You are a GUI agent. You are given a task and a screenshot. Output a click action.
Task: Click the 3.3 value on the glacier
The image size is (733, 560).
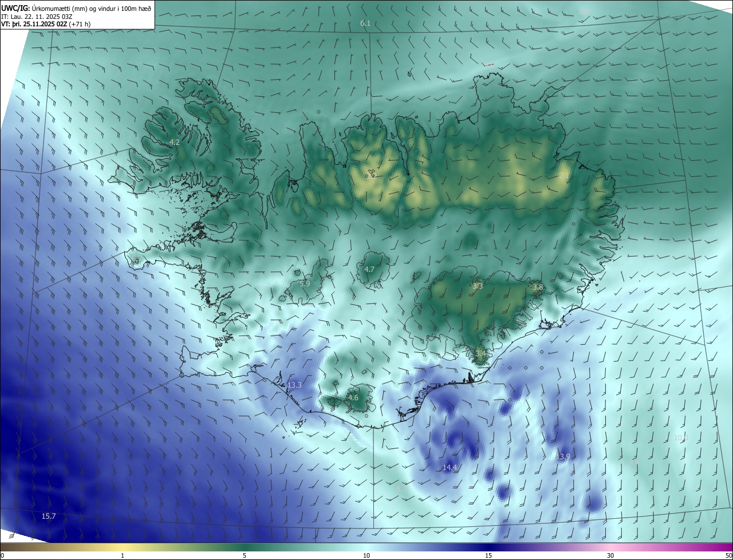click(478, 286)
